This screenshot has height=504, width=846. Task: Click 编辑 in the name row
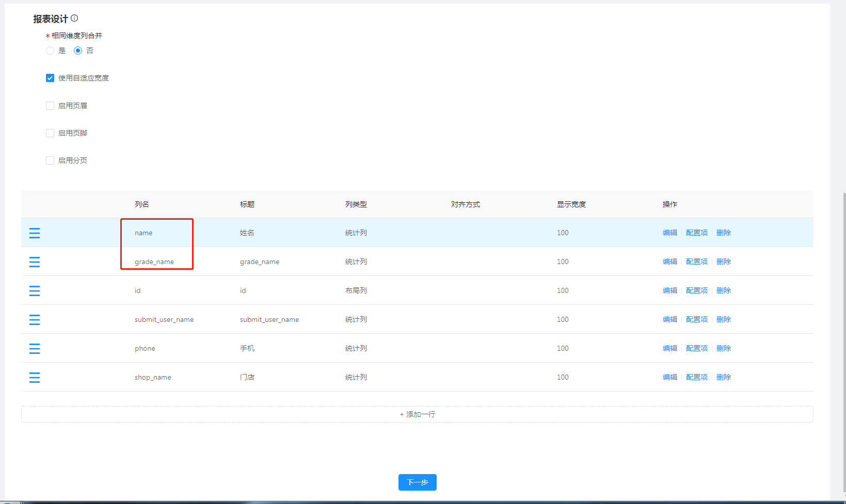click(670, 233)
